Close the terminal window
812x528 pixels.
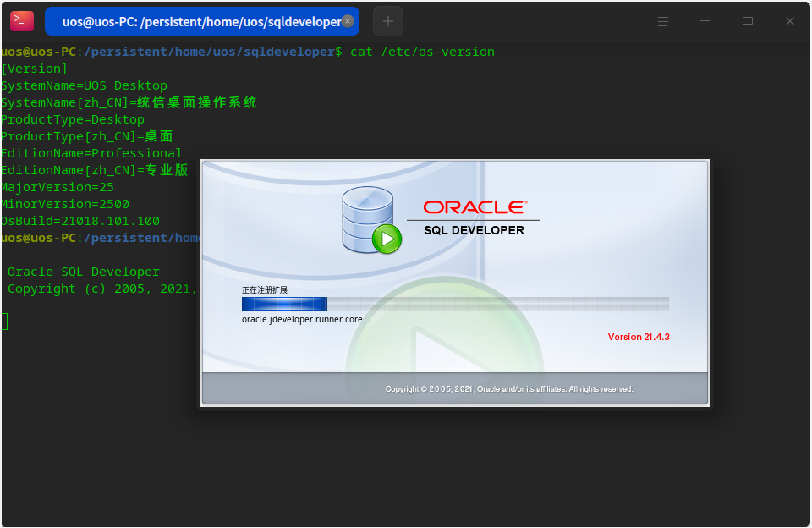click(790, 21)
